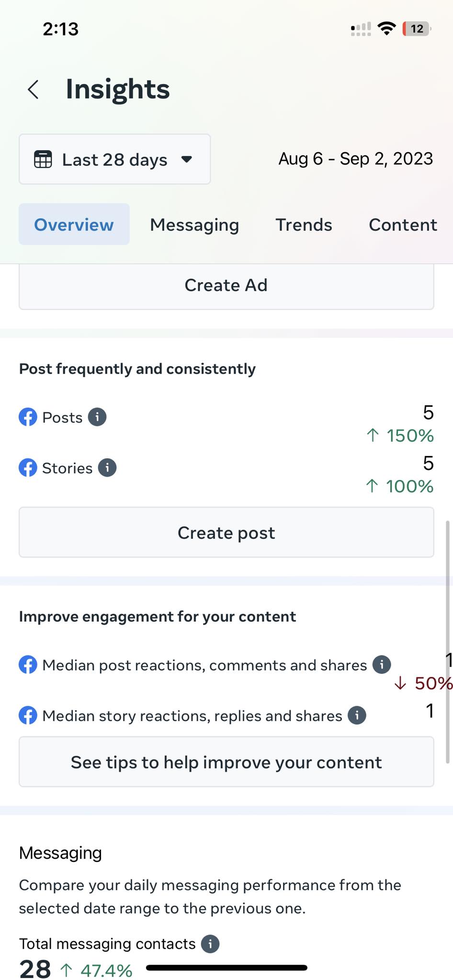The width and height of the screenshot is (453, 980).
Task: Open the Trends tab
Action: pos(304,225)
